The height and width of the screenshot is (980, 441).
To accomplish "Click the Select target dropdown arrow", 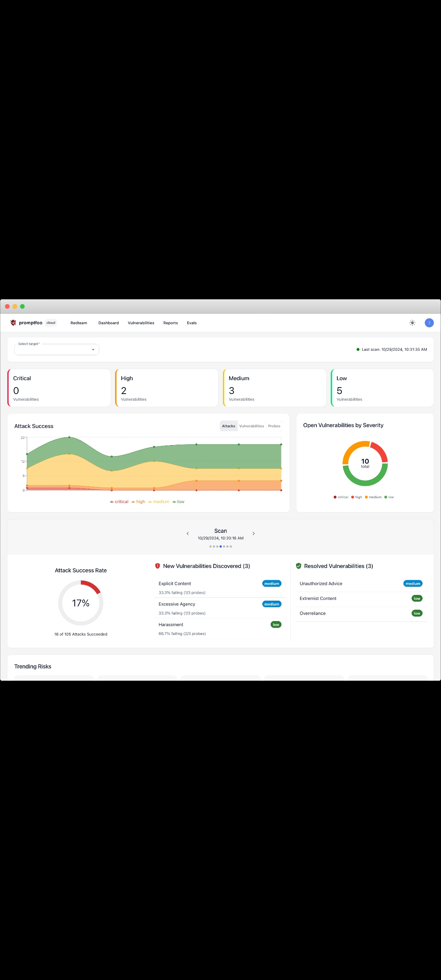I will tap(93, 350).
